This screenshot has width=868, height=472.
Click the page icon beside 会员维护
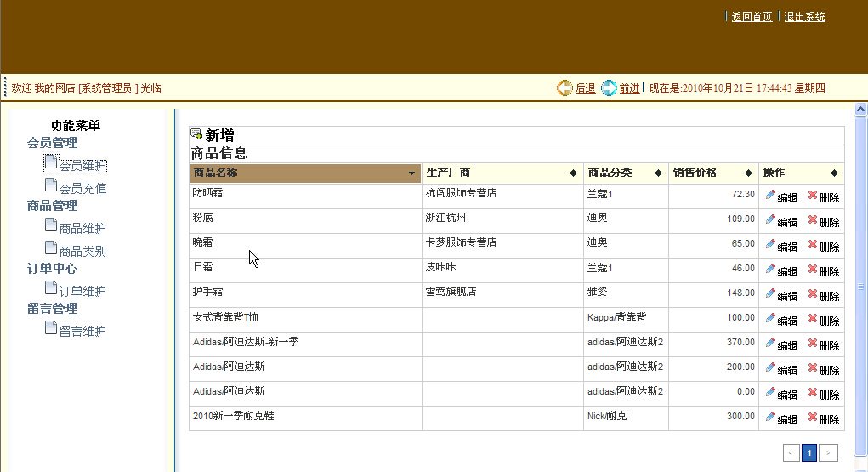(50, 162)
